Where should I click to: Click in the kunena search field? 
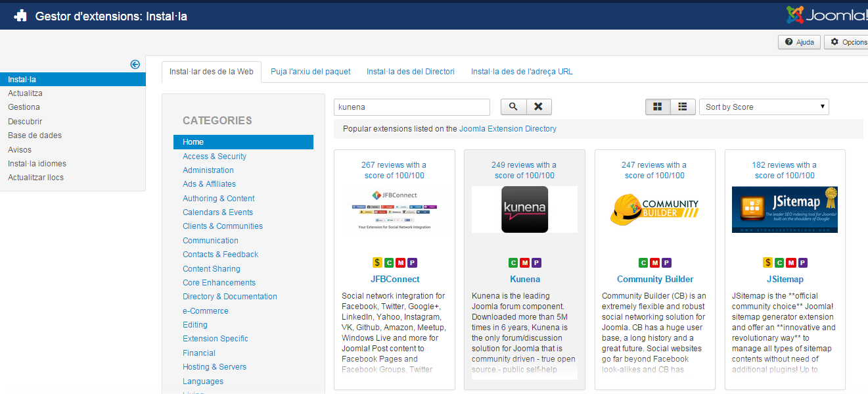point(412,107)
